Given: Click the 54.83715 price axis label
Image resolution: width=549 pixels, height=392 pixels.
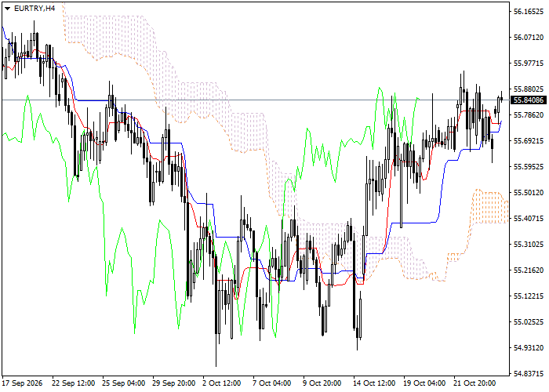Looking at the screenshot, I should coord(529,374).
